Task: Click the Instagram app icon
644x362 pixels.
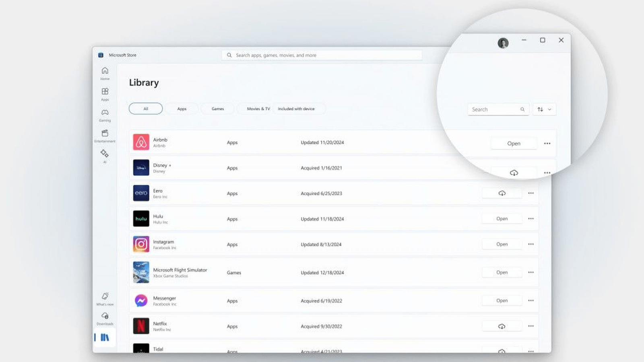Action: tap(141, 244)
